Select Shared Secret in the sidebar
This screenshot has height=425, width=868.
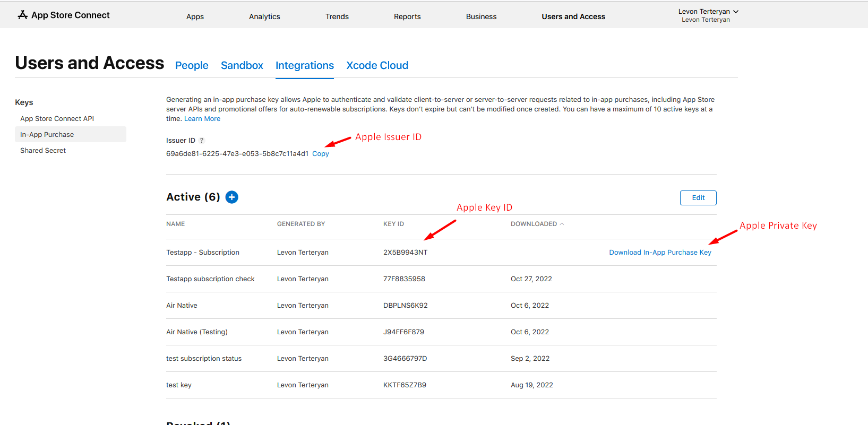click(43, 151)
